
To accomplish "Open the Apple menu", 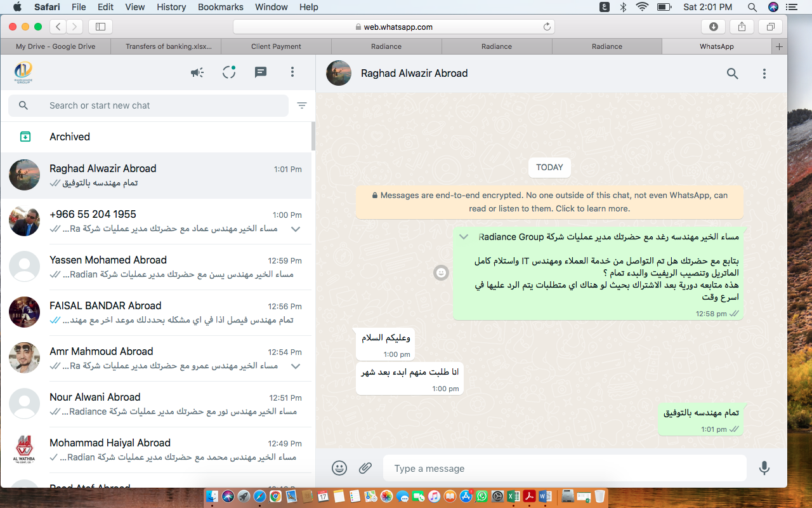I will pyautogui.click(x=17, y=7).
